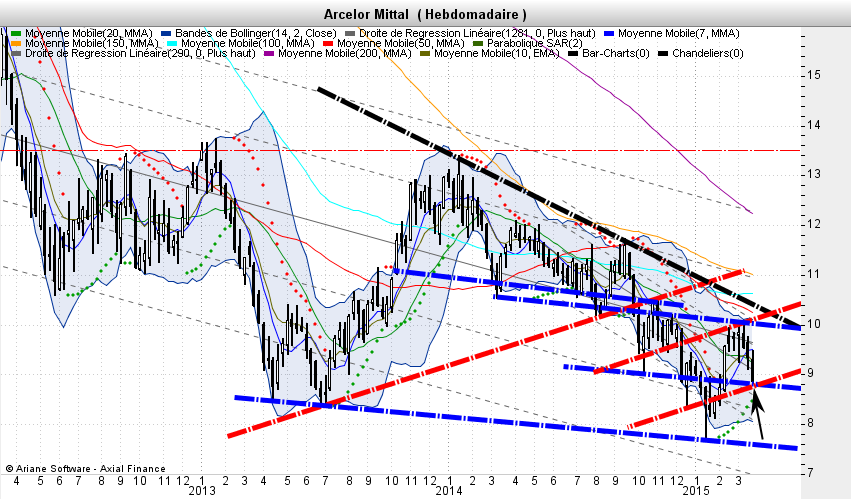Select the 'Moyenne Mobile(50, MMA)' legend label
The image size is (851, 499).
click(401, 43)
